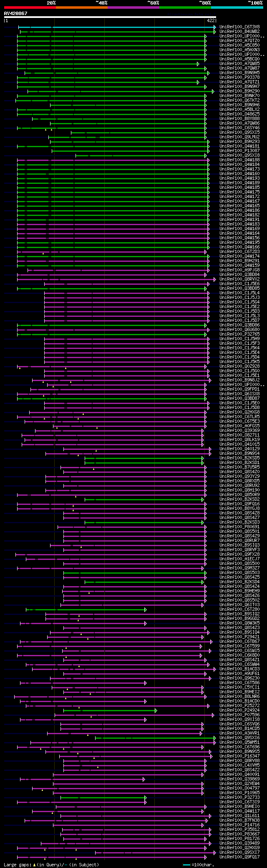
Task: Click the red segment of the identity legend
Action: coord(30,8)
